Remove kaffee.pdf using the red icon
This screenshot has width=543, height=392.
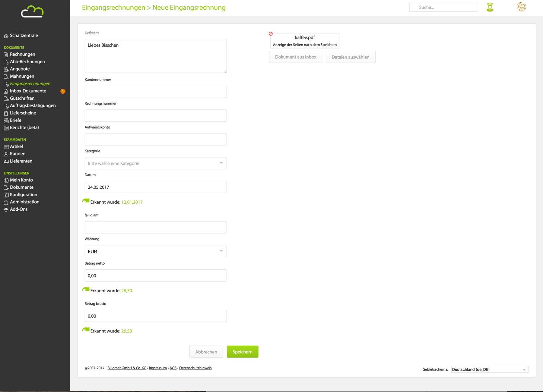coord(271,34)
